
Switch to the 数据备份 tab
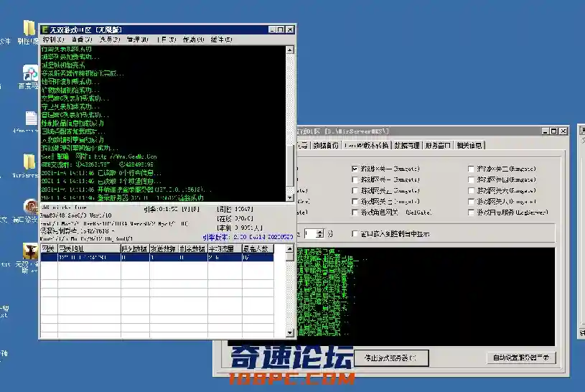click(x=326, y=145)
